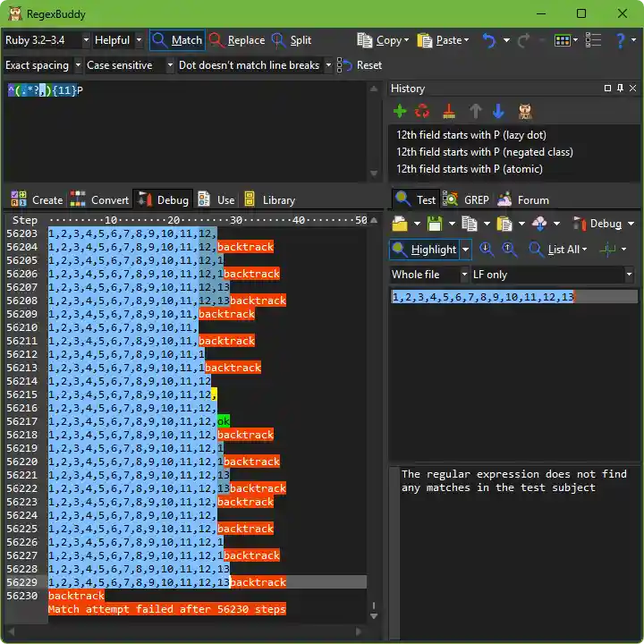Open Dot doesn't match line breaks dropdown
The image size is (644, 644).
(328, 65)
